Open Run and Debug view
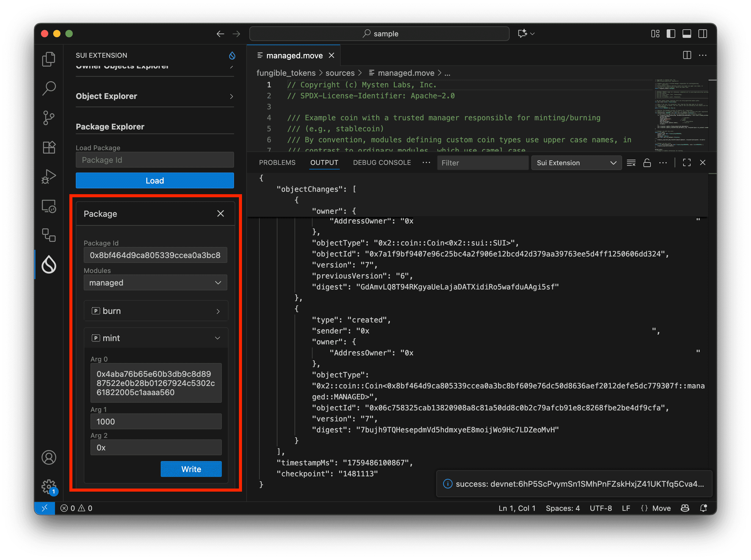This screenshot has width=751, height=560. (x=49, y=176)
